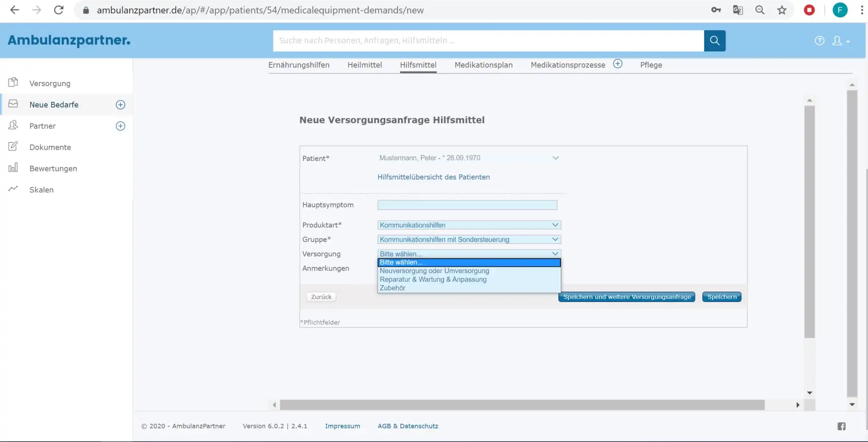The width and height of the screenshot is (868, 442).
Task: Click 'Speichern und weitere Versorgungsanfrage' button
Action: click(x=627, y=297)
